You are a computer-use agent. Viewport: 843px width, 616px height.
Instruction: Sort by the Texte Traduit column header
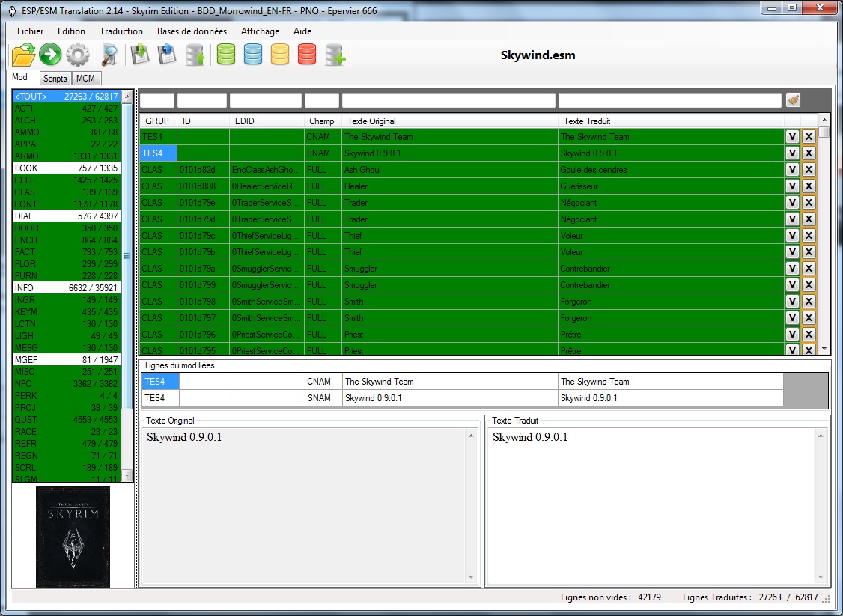point(671,121)
